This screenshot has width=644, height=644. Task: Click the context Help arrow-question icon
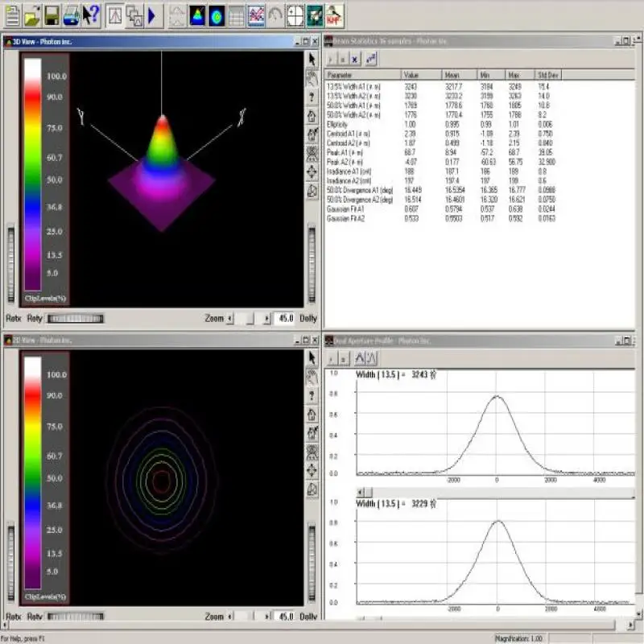[91, 14]
